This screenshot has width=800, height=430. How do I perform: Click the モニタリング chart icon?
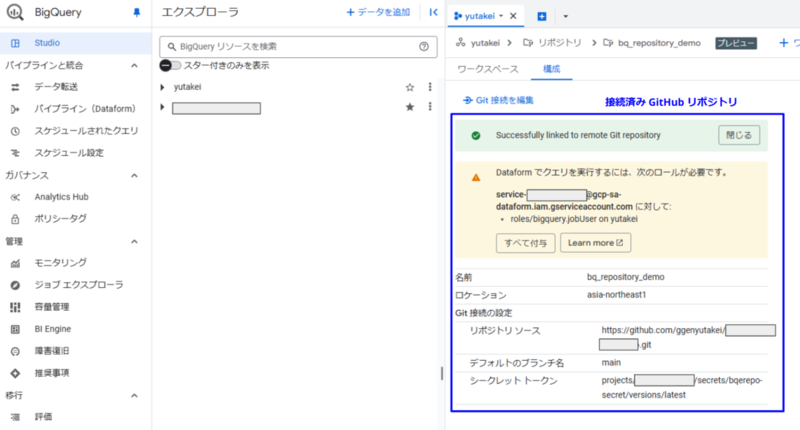pyautogui.click(x=15, y=263)
